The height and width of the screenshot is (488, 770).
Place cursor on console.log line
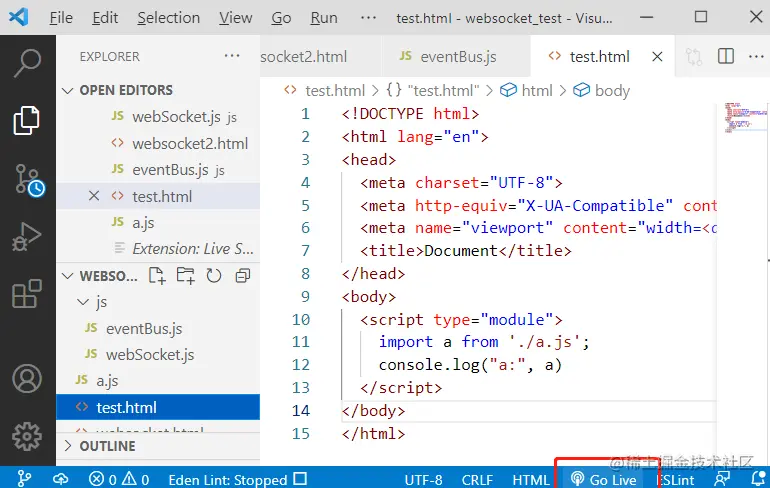(470, 365)
